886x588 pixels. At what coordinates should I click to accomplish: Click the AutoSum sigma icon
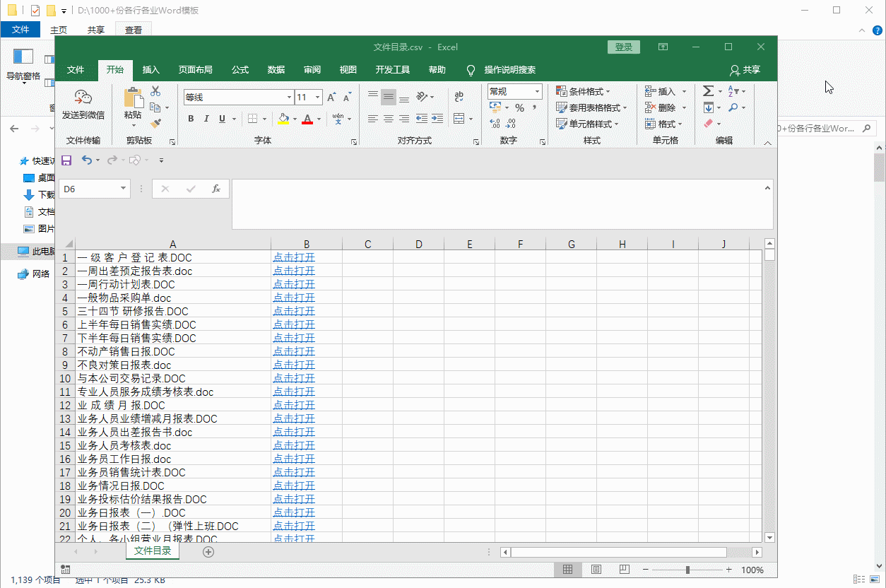[708, 91]
